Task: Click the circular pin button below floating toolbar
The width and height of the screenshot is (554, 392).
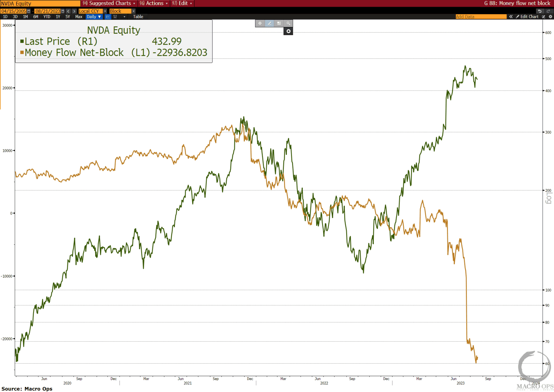Action: (x=288, y=31)
